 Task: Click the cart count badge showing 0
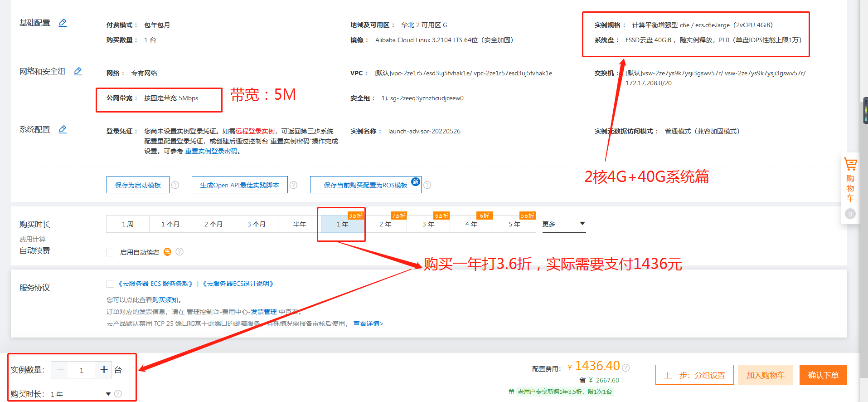click(850, 214)
